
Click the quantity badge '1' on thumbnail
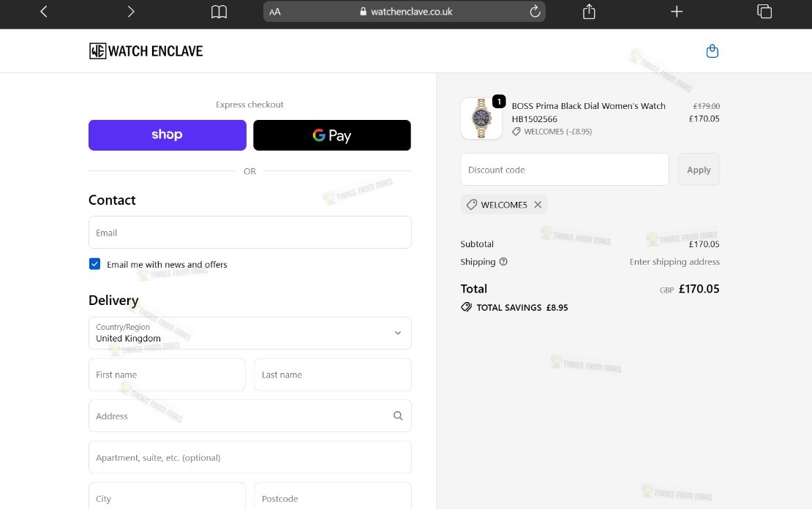[499, 102]
